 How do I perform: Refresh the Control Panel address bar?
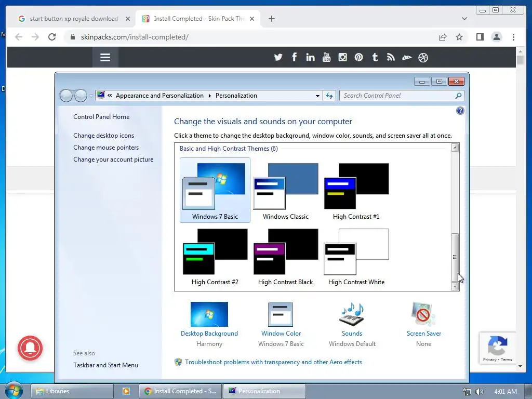pyautogui.click(x=329, y=96)
